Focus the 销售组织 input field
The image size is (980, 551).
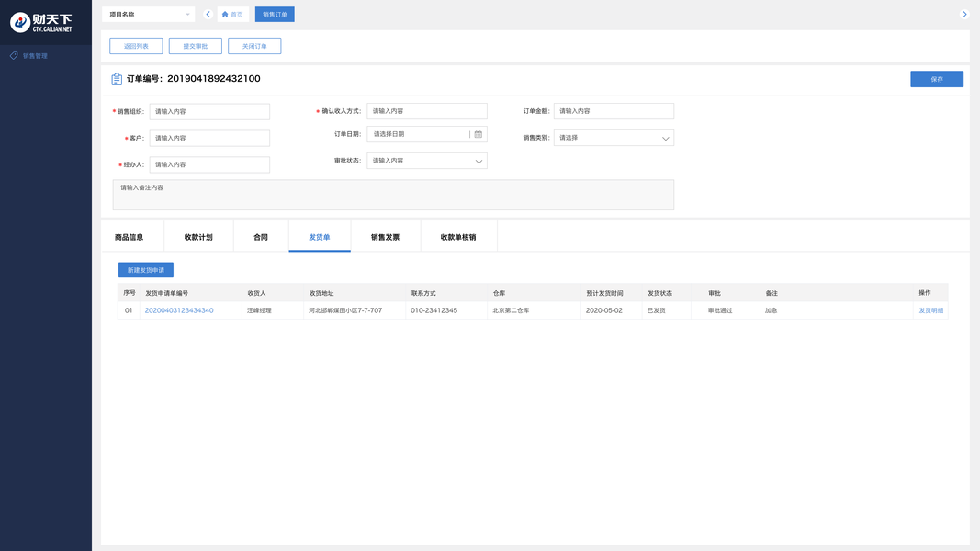click(209, 112)
